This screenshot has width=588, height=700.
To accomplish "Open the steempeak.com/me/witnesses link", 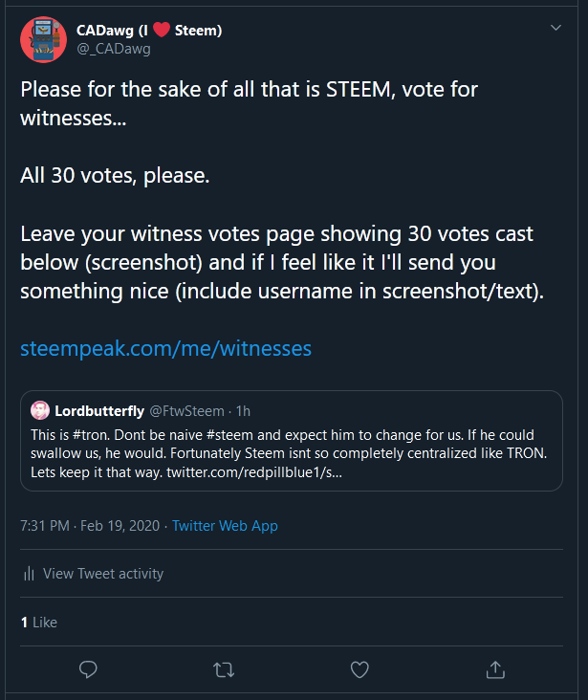I will coord(165,349).
